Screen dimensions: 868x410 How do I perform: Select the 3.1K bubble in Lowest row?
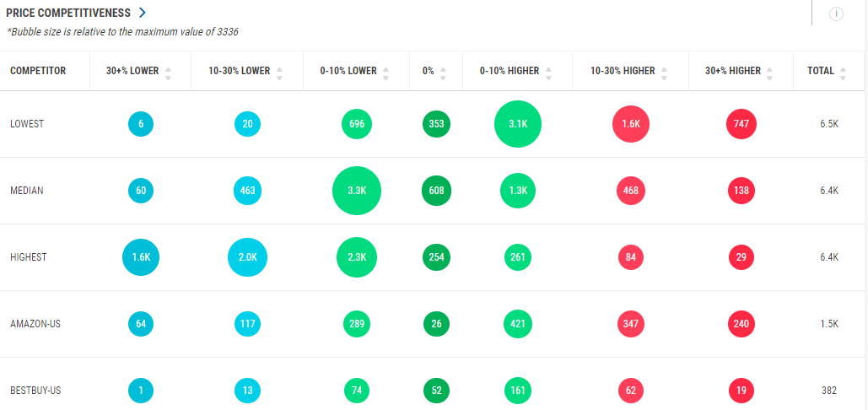tap(518, 124)
